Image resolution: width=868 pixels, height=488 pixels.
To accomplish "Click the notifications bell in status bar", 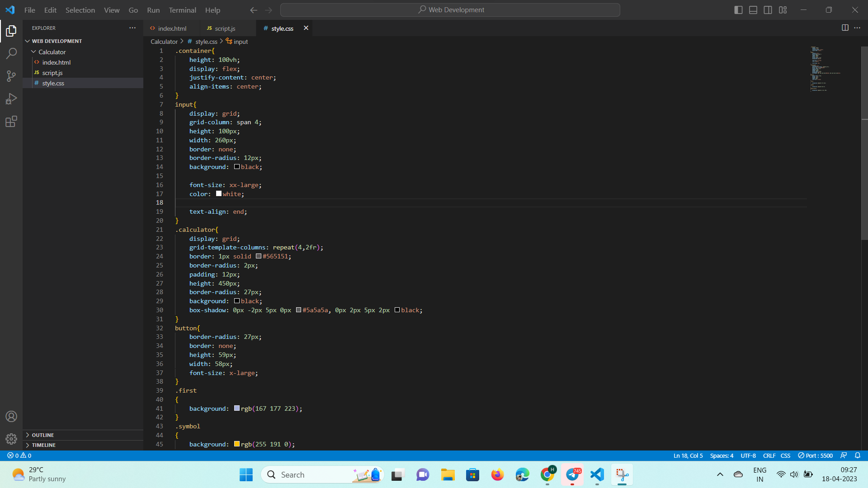I will (858, 455).
